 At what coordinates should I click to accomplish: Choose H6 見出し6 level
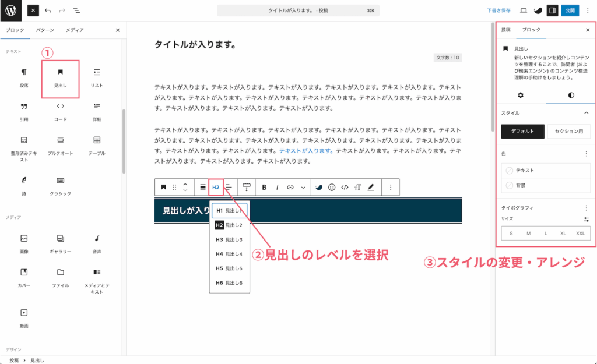[230, 283]
